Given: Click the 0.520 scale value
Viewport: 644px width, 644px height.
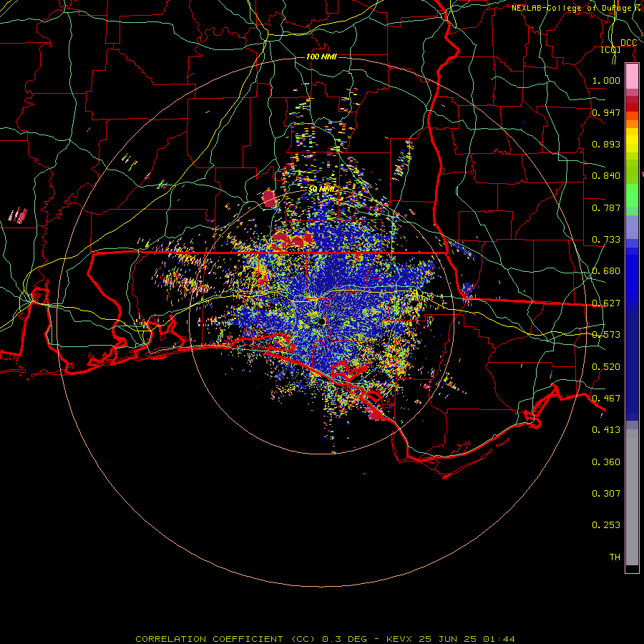Looking at the screenshot, I should pos(606,367).
